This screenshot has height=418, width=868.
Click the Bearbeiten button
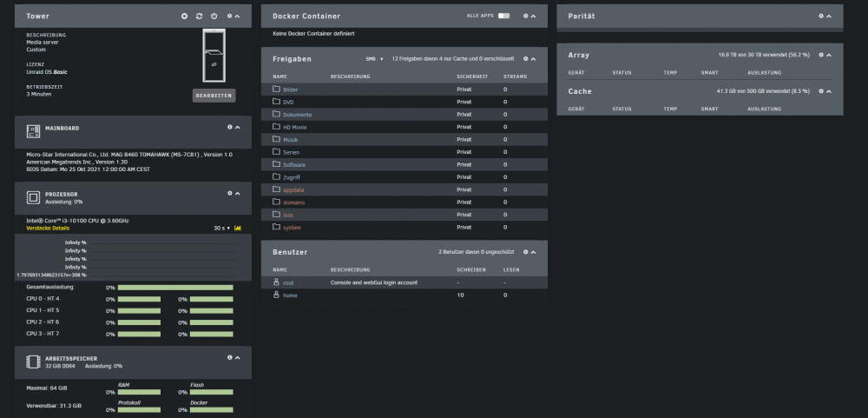point(214,96)
